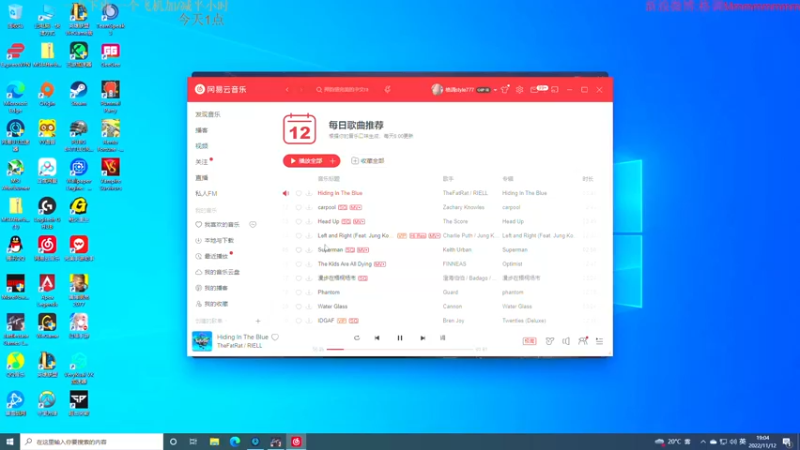Switch to mini player mode icon

click(x=555, y=89)
